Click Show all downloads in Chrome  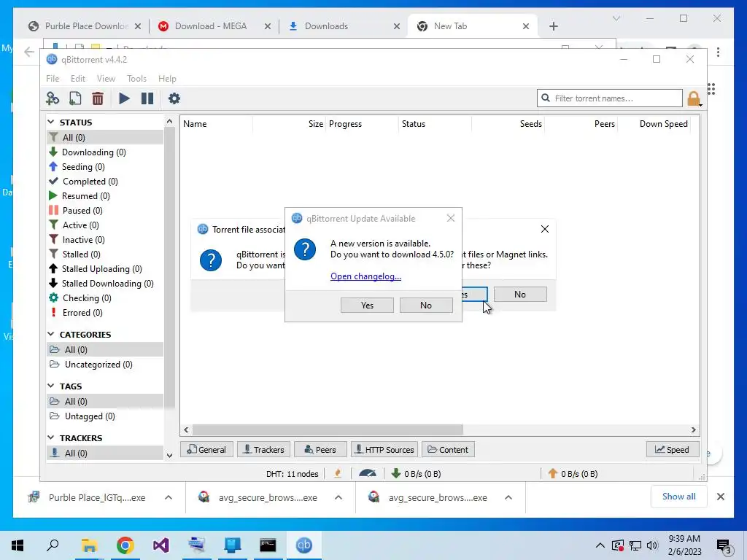point(678,497)
